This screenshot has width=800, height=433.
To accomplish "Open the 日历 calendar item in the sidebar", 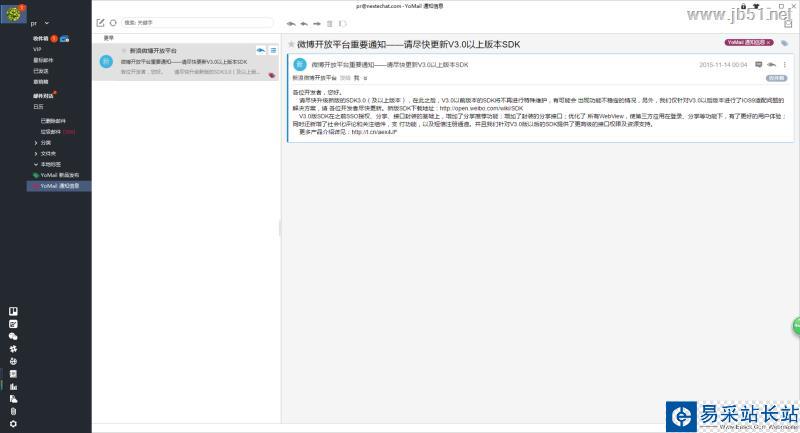I will click(38, 107).
